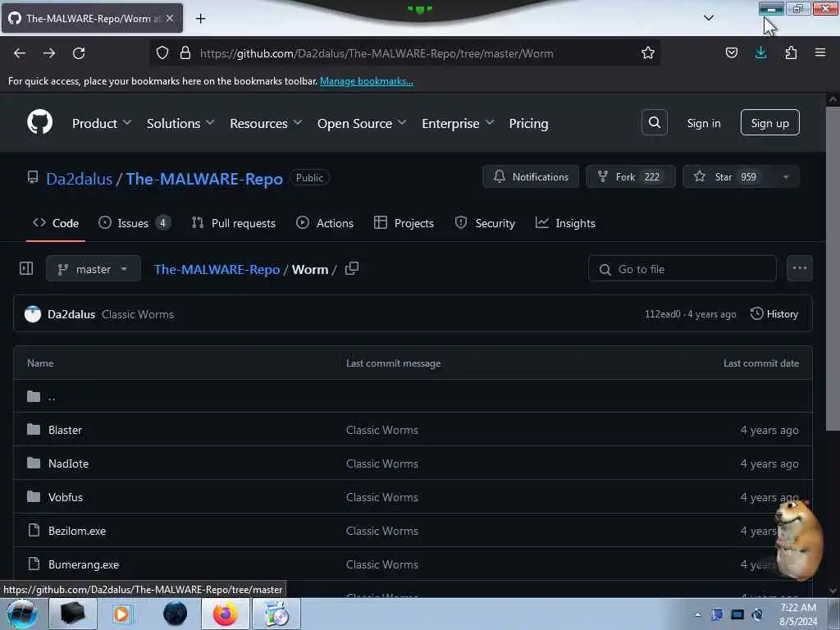The width and height of the screenshot is (840, 630).
Task: Open the Bezilom.exe file
Action: [77, 531]
